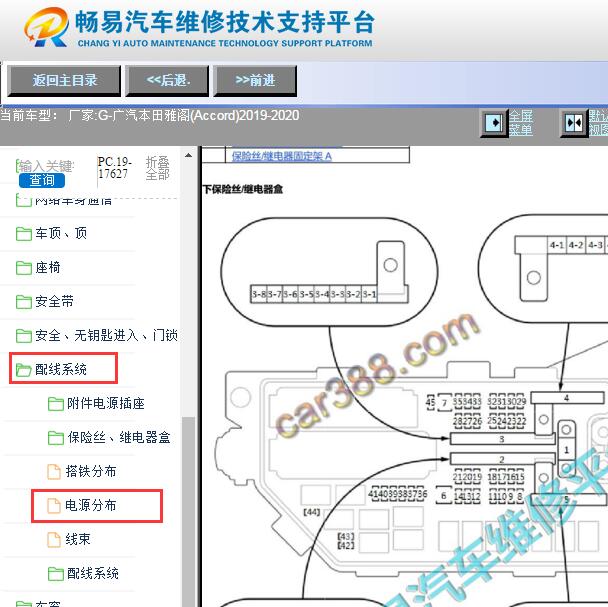
Task: Open 保险丝、继电器盒 subfolder
Action: pos(119,438)
